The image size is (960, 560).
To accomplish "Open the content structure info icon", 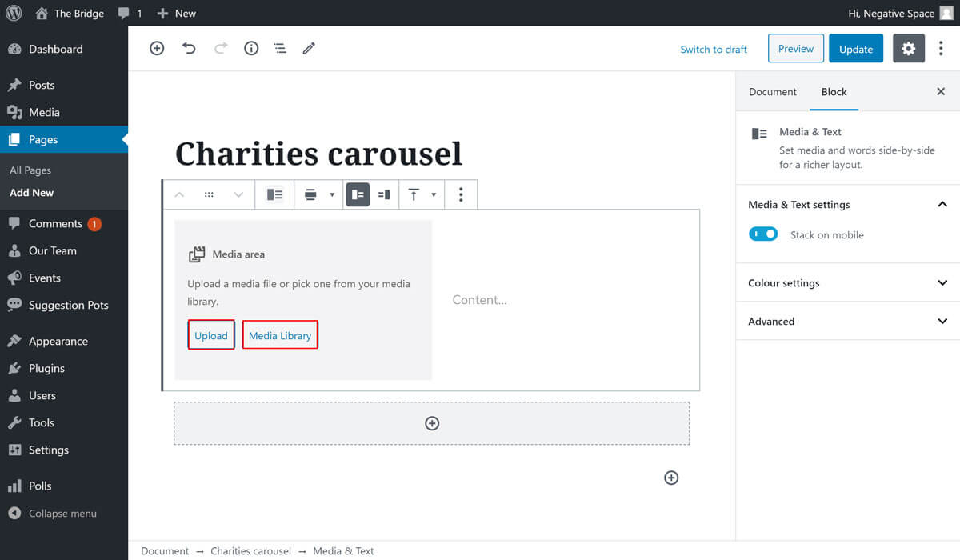I will coord(251,49).
